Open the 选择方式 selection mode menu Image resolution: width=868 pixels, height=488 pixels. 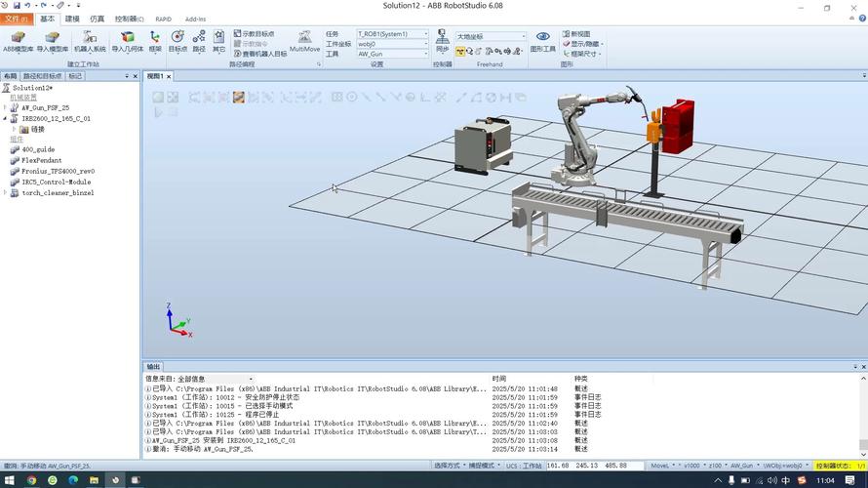click(449, 466)
